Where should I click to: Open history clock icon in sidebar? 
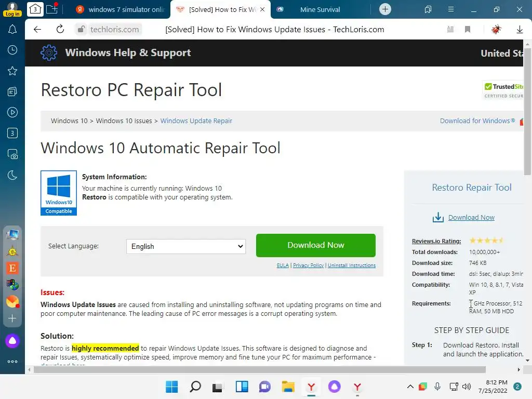12,50
